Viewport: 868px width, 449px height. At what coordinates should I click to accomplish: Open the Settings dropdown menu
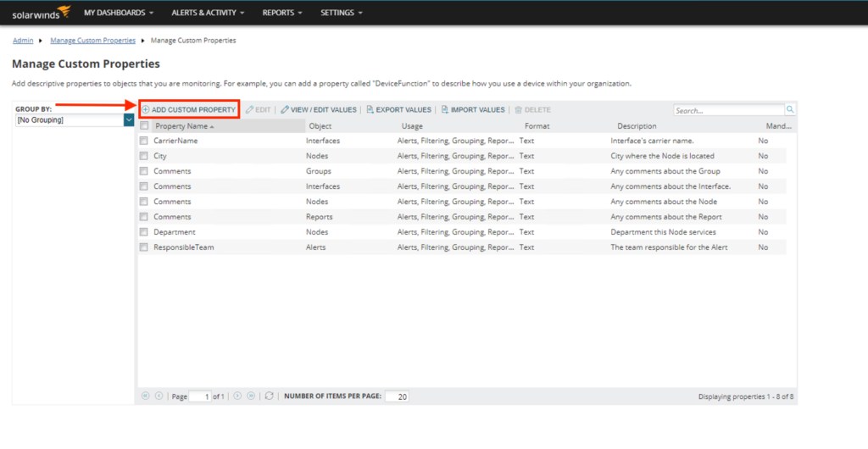coord(341,14)
